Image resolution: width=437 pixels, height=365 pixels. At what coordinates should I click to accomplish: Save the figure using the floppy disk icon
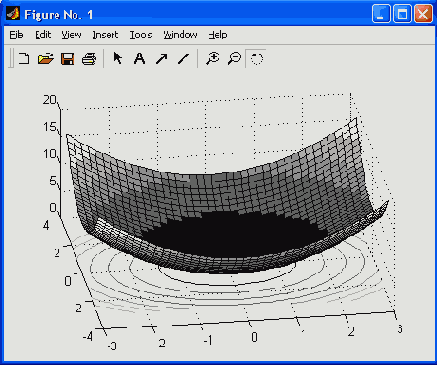pyautogui.click(x=67, y=59)
